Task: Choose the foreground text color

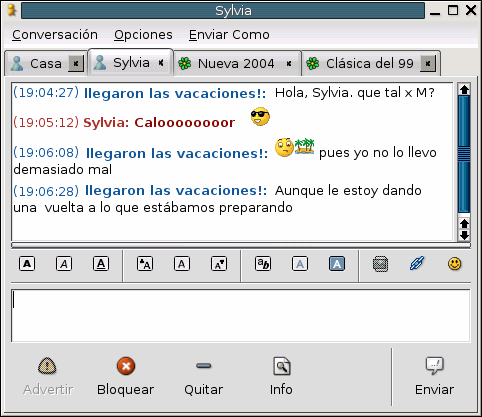Action: [x=300, y=264]
